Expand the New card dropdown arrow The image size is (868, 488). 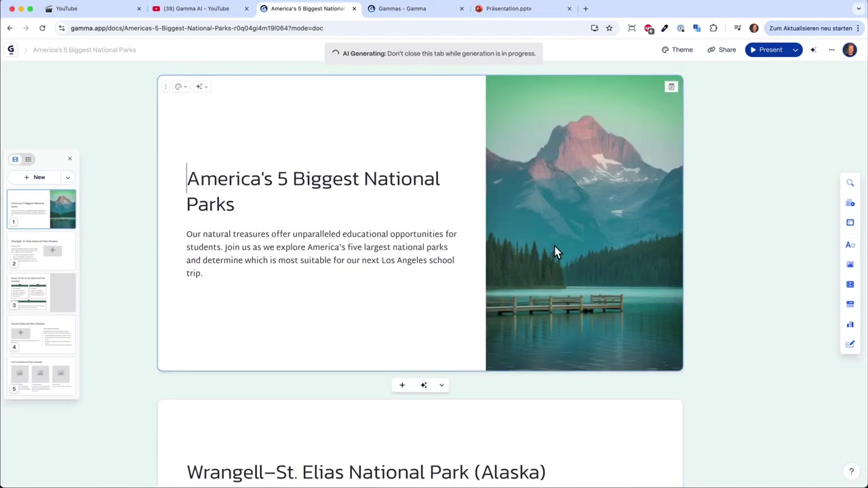[67, 178]
